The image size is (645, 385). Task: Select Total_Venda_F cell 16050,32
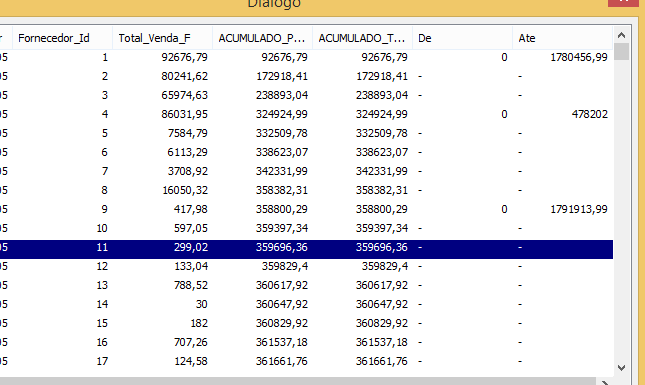click(x=185, y=190)
